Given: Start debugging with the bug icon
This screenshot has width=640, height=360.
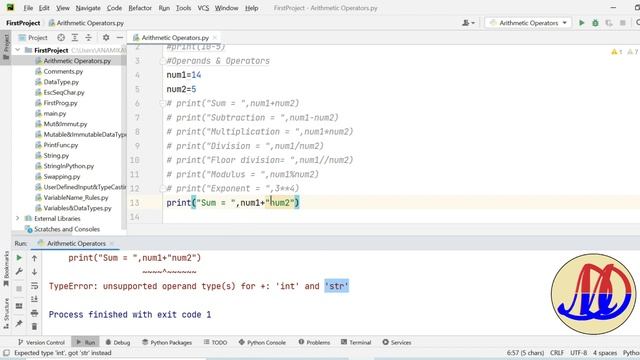Looking at the screenshot, I should click(595, 23).
